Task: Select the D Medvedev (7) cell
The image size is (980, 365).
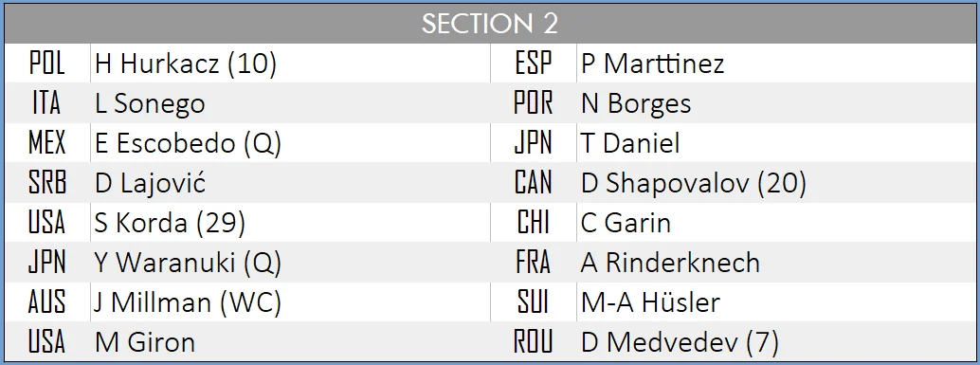Action: [x=775, y=342]
